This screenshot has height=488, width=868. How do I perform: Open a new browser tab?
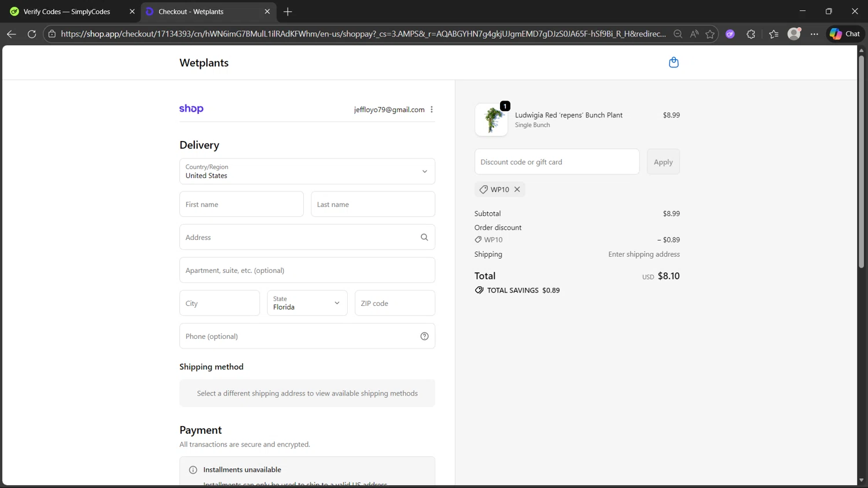288,12
